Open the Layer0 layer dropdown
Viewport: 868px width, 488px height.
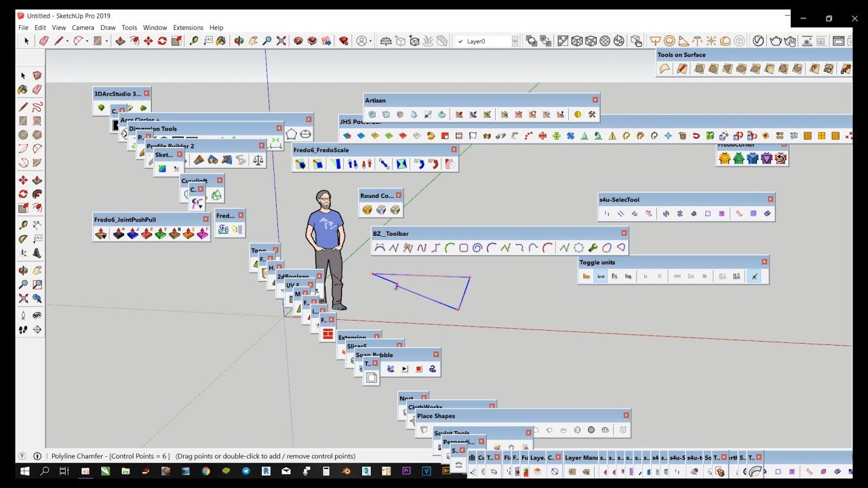coord(514,41)
